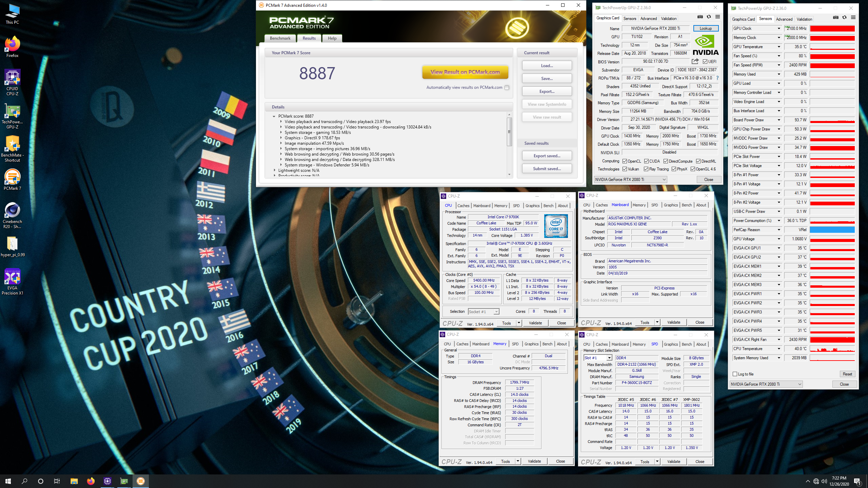Open notification center on taskbar
The width and height of the screenshot is (868, 488).
point(857,481)
